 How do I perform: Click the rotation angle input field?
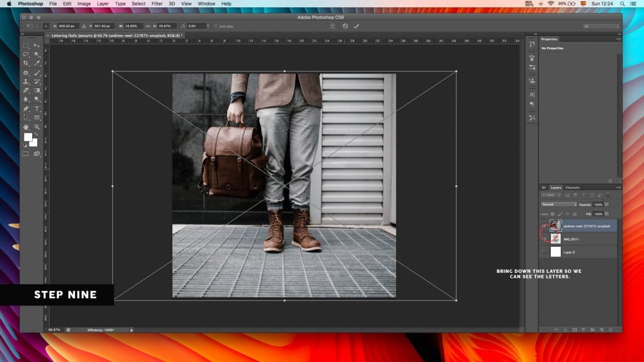point(196,27)
